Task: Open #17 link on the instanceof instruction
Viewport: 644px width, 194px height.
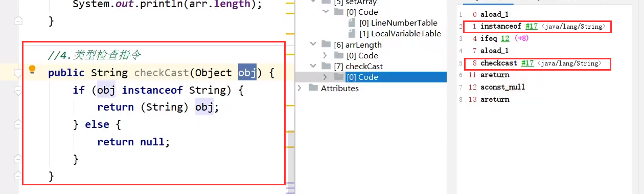Action: coord(530,27)
